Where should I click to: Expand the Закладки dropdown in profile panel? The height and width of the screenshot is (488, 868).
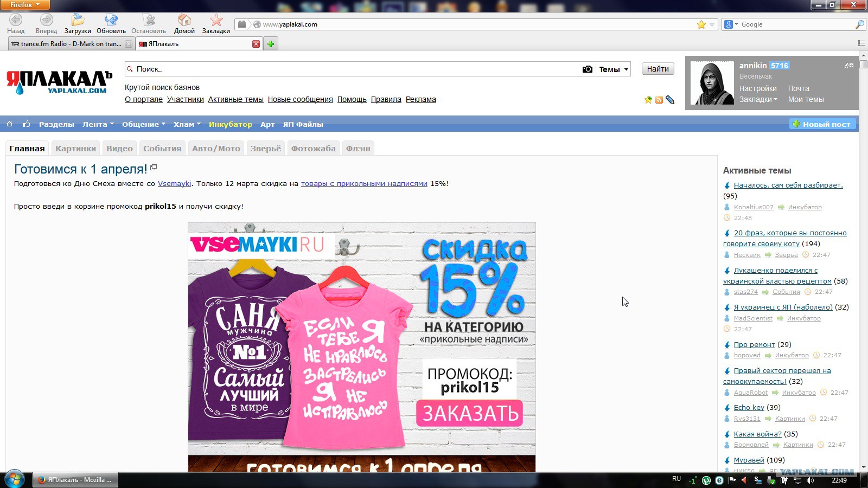pyautogui.click(x=758, y=99)
